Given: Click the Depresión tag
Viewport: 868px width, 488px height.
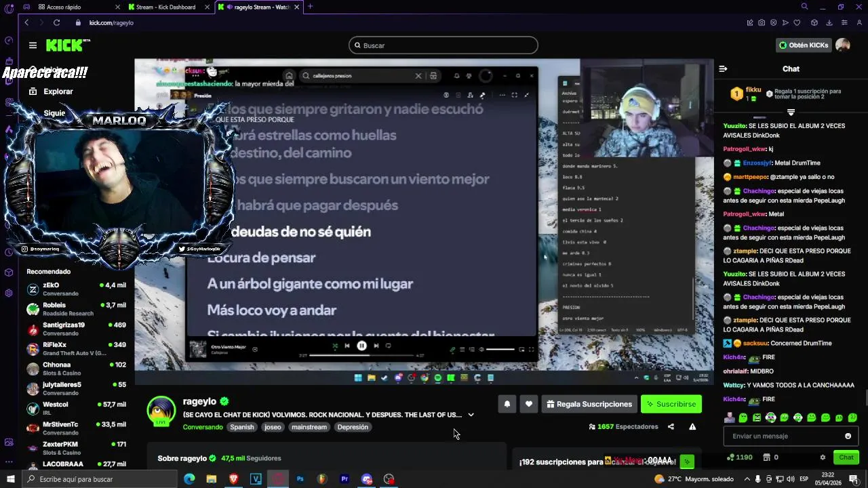Looking at the screenshot, I should click(353, 427).
